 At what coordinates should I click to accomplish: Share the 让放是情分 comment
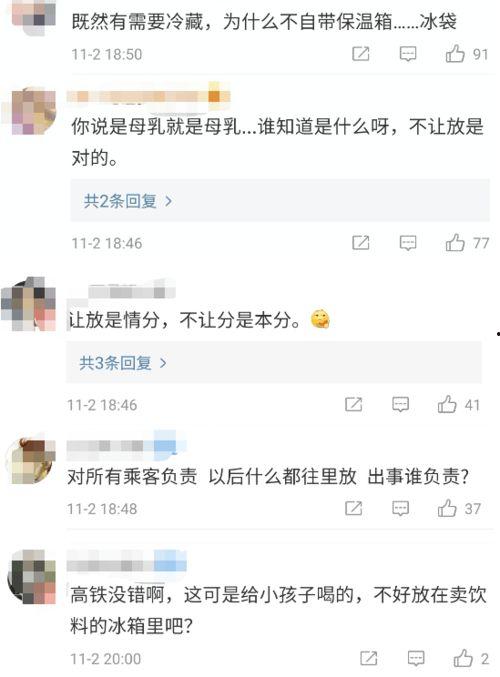pyautogui.click(x=354, y=405)
